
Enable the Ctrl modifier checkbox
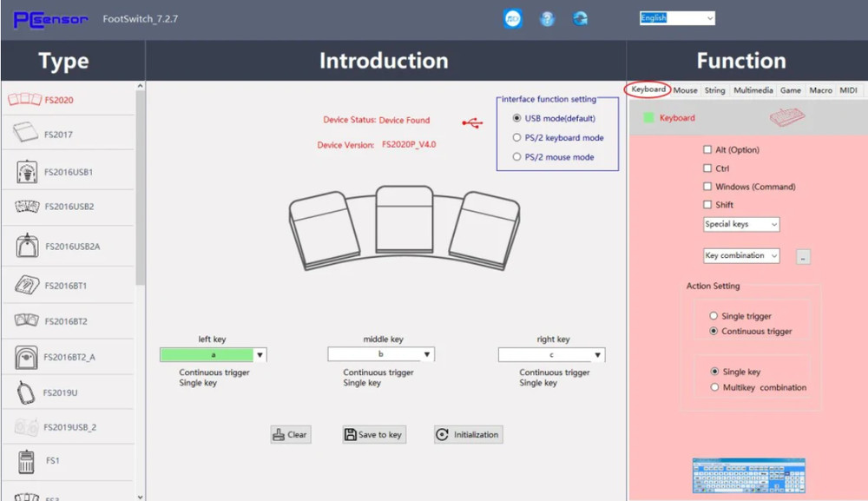(707, 168)
